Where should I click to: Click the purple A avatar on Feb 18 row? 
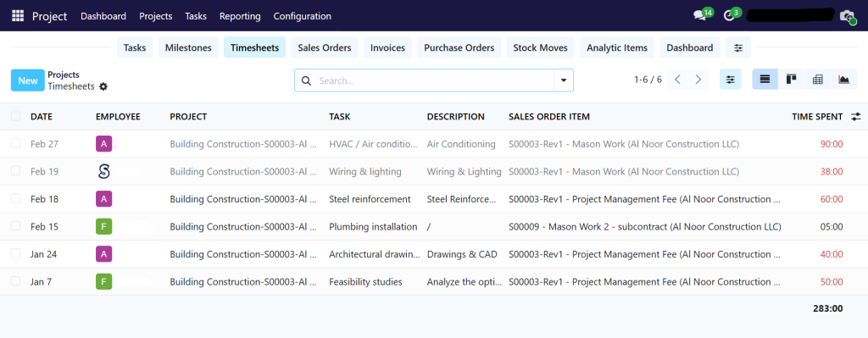[104, 199]
